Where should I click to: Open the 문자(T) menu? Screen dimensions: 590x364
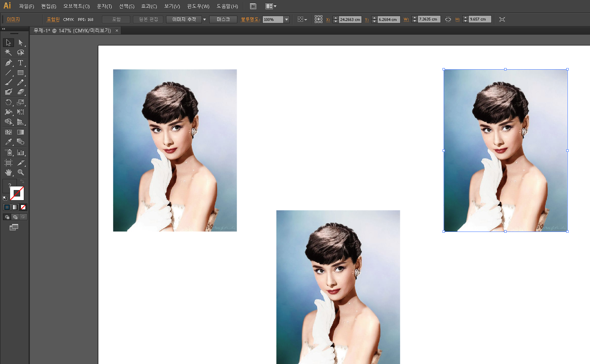[104, 6]
